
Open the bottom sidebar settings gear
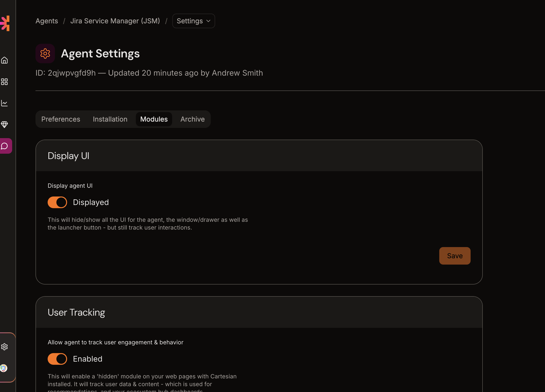click(x=4, y=347)
